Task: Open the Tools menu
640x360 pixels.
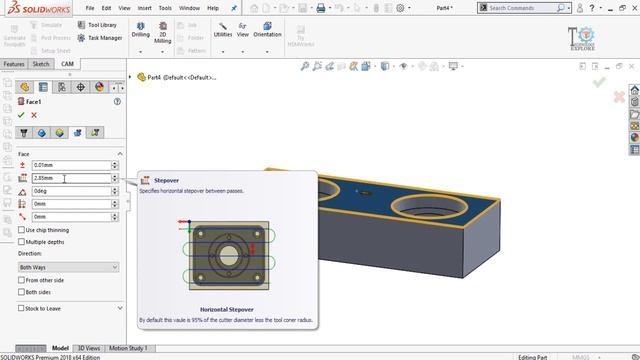Action: coord(165,8)
